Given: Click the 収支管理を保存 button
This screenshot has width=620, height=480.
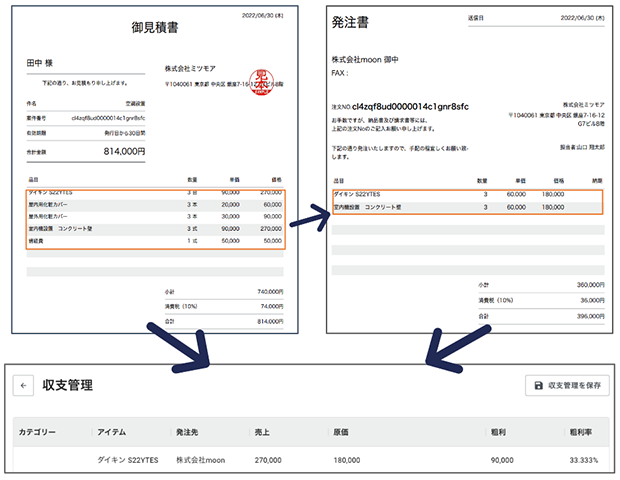Looking at the screenshot, I should coord(567,385).
